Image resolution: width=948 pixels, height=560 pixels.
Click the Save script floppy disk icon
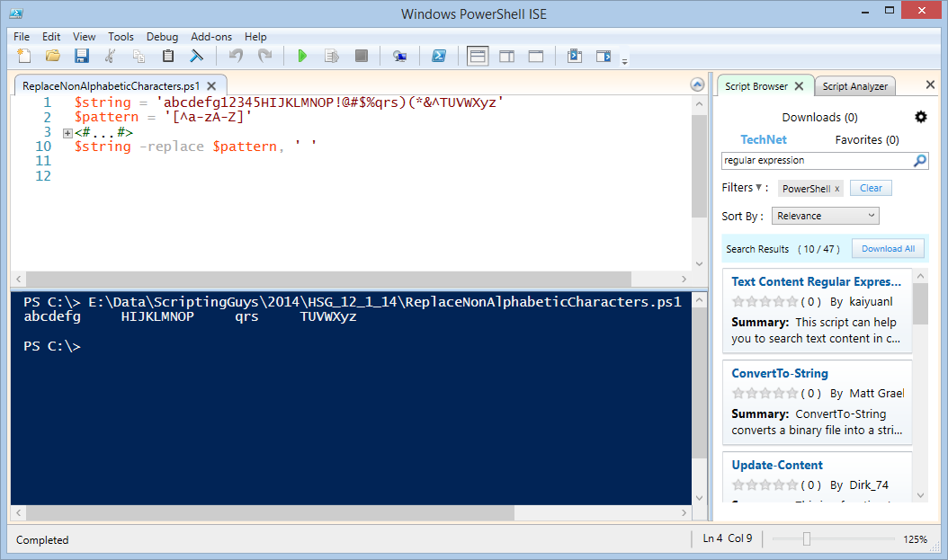(82, 57)
